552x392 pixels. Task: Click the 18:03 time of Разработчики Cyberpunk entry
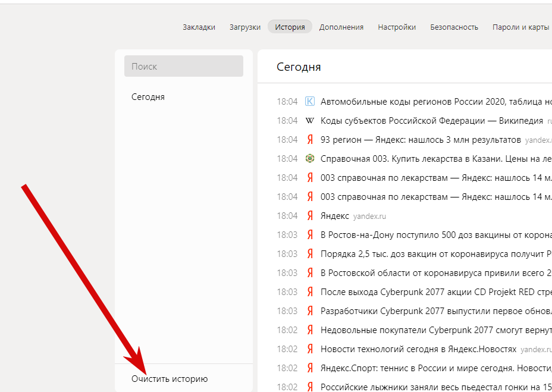[x=287, y=311]
